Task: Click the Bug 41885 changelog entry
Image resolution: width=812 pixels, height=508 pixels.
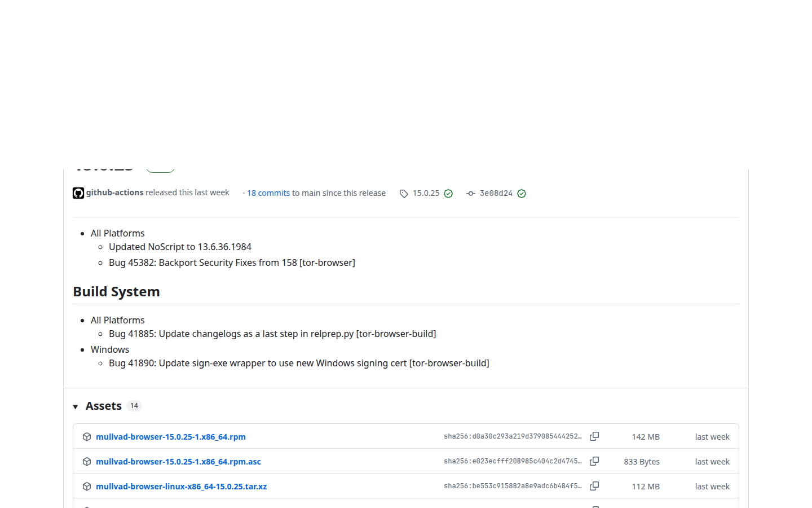Action: (x=272, y=334)
